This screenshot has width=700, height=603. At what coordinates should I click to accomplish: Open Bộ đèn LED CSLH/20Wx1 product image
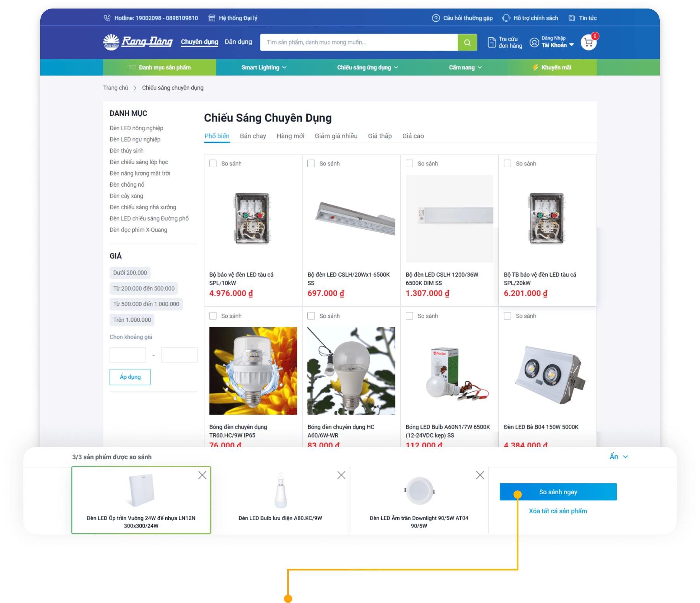351,218
